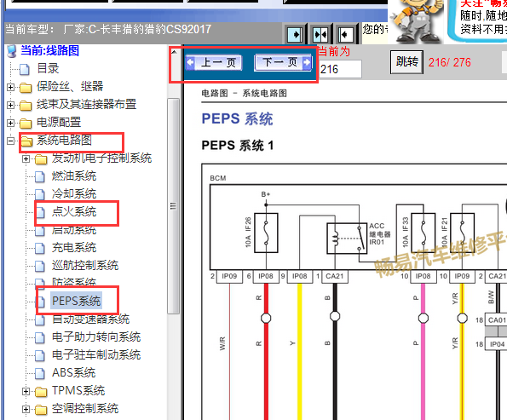
Task: Click the PEPS 系统 blue heading
Action: (238, 118)
